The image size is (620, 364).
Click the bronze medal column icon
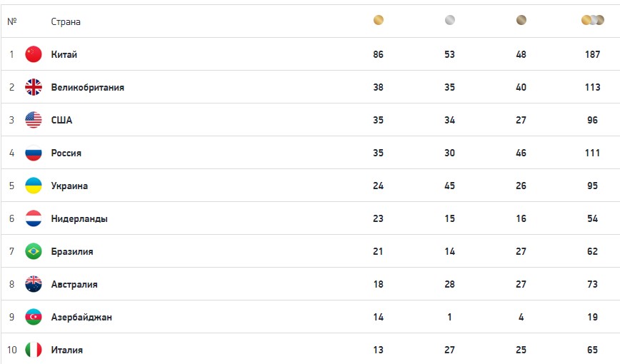[x=521, y=20]
